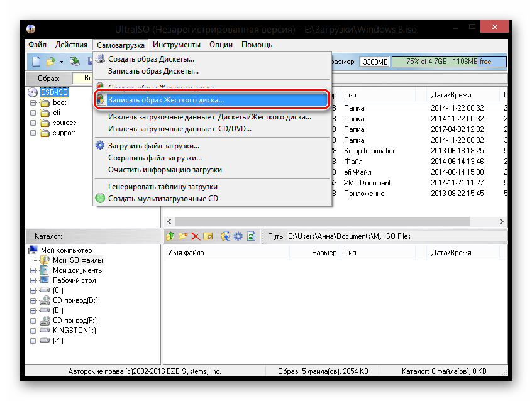Select the sources folder in image tree
532x401 pixels.
[x=64, y=123]
